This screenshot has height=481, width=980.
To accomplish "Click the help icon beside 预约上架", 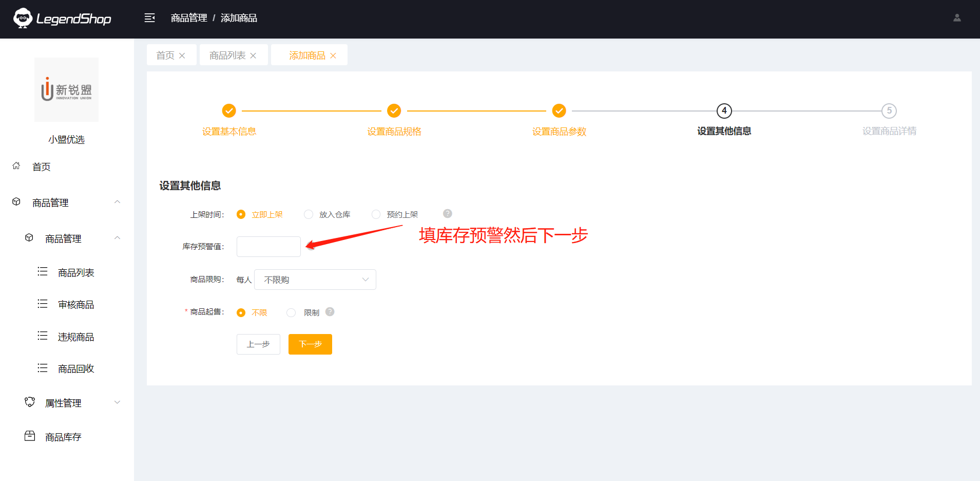I will pos(447,214).
